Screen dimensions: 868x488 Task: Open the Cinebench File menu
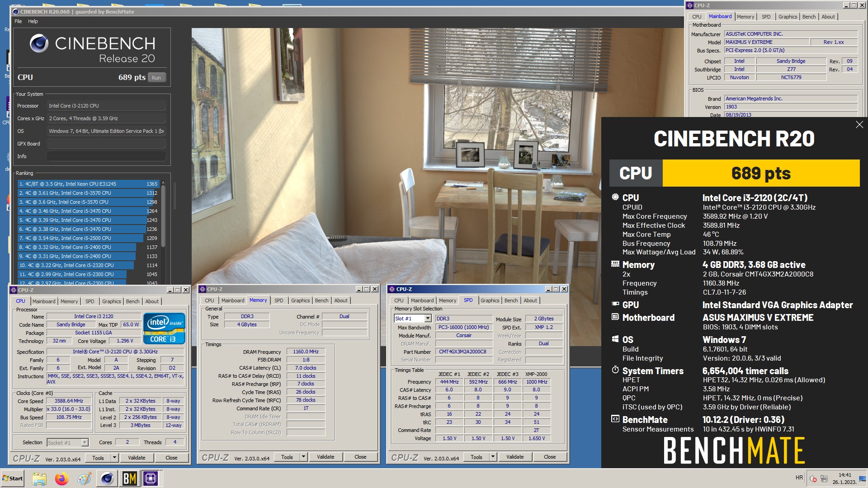[x=18, y=21]
